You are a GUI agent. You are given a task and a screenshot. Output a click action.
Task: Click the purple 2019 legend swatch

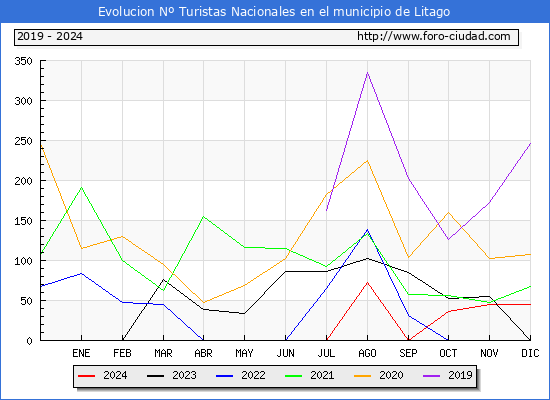point(431,376)
